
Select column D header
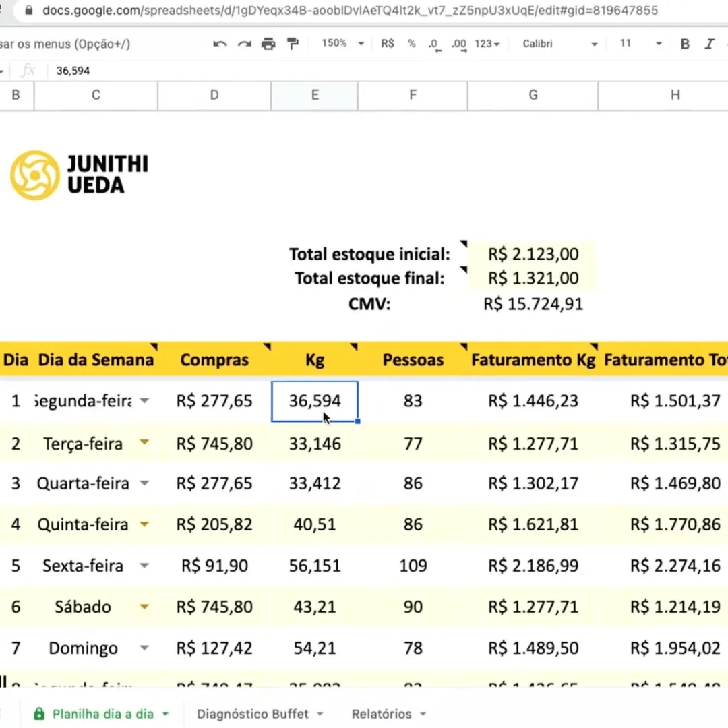[214, 95]
